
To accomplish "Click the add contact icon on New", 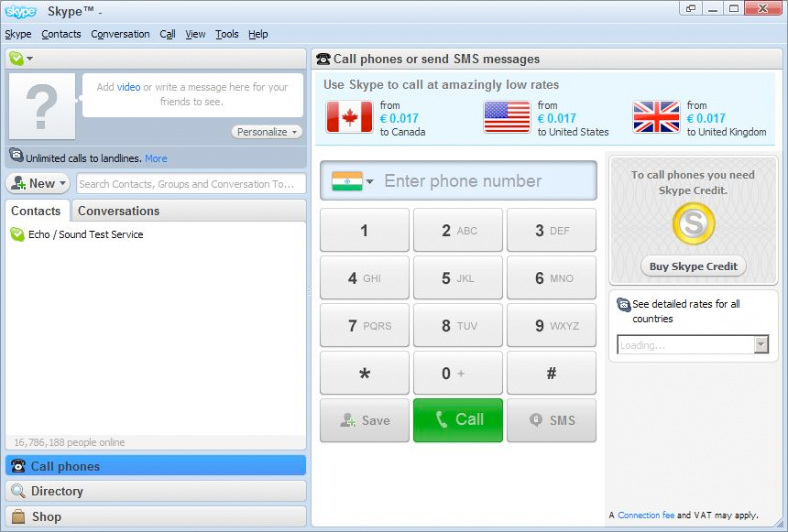I will [x=18, y=183].
